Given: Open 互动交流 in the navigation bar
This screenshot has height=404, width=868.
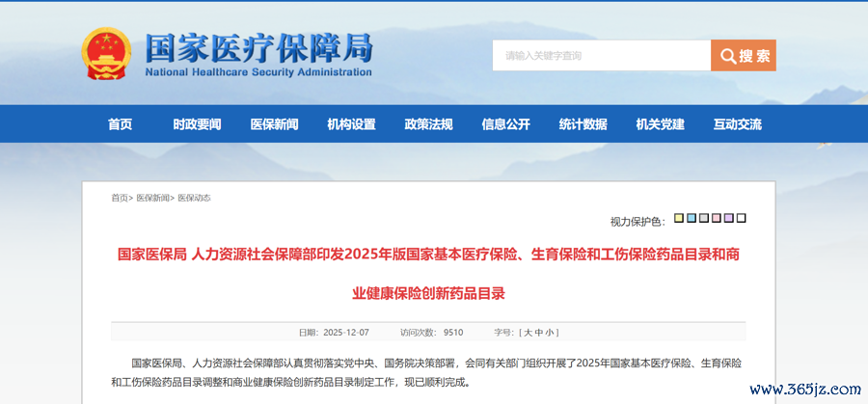Looking at the screenshot, I should (737, 124).
